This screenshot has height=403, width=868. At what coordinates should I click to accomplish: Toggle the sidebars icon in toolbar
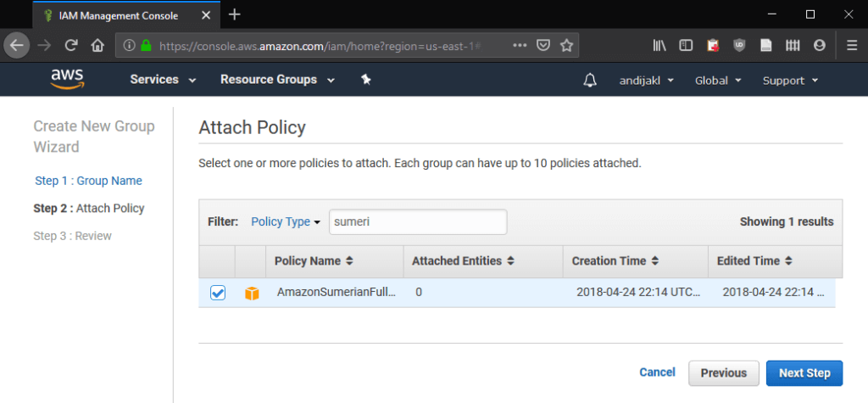[x=686, y=46]
